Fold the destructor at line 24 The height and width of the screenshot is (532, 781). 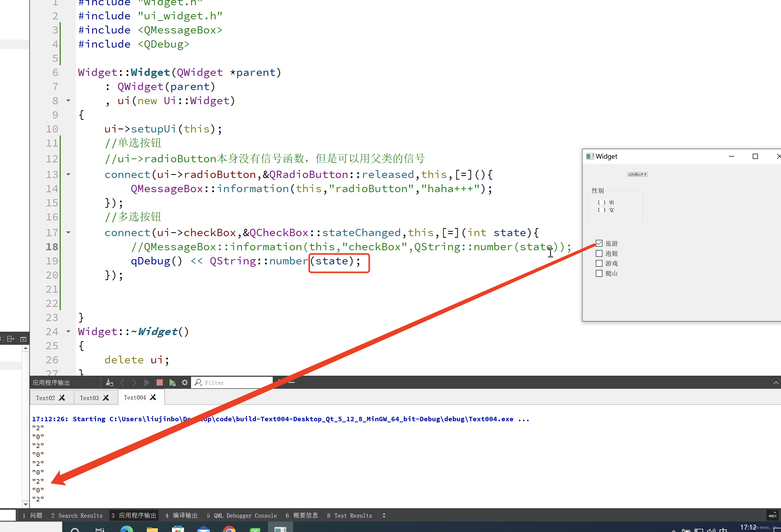(68, 332)
